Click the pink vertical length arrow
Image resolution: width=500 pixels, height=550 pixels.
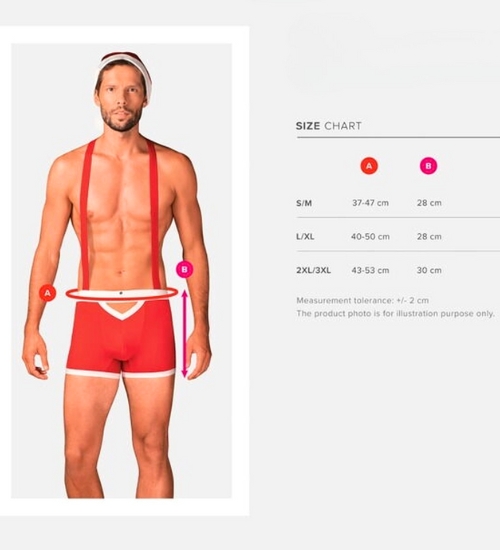pyautogui.click(x=185, y=334)
